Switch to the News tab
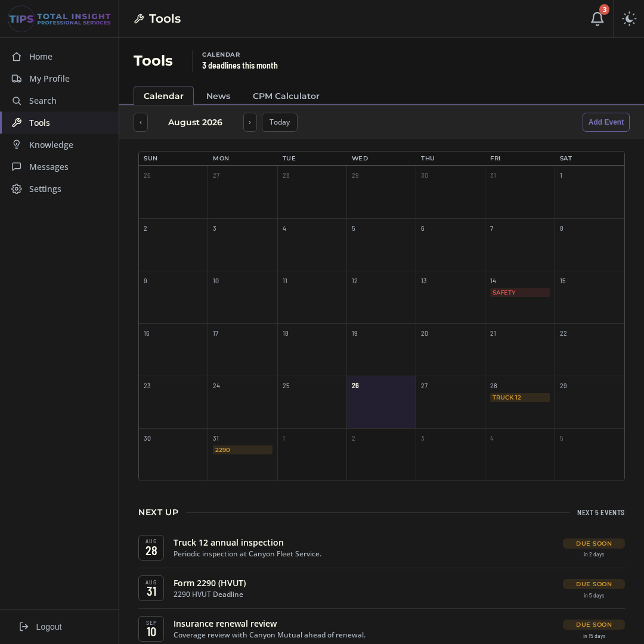Image resolution: width=644 pixels, height=644 pixels. click(218, 96)
